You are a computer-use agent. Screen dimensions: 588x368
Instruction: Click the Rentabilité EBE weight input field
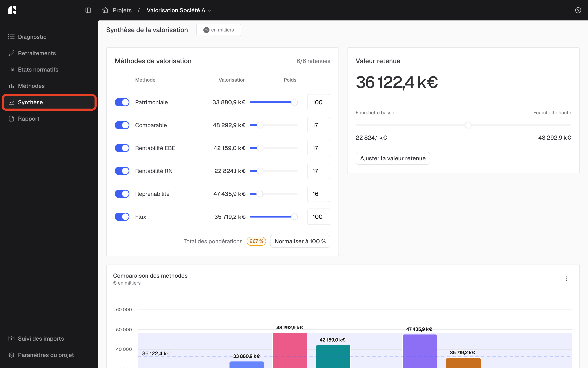pos(319,148)
